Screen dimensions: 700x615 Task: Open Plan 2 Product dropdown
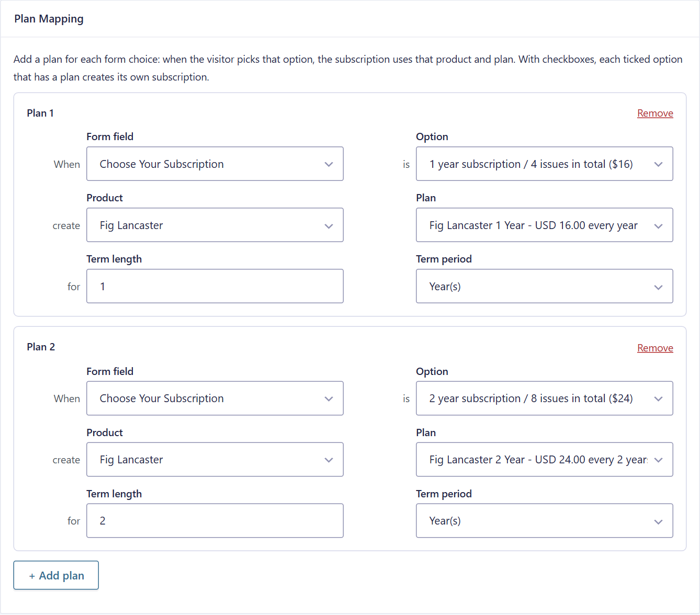click(215, 460)
